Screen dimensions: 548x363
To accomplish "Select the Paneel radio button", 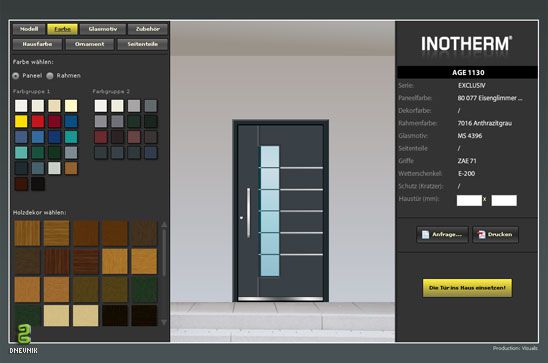I will pyautogui.click(x=16, y=76).
